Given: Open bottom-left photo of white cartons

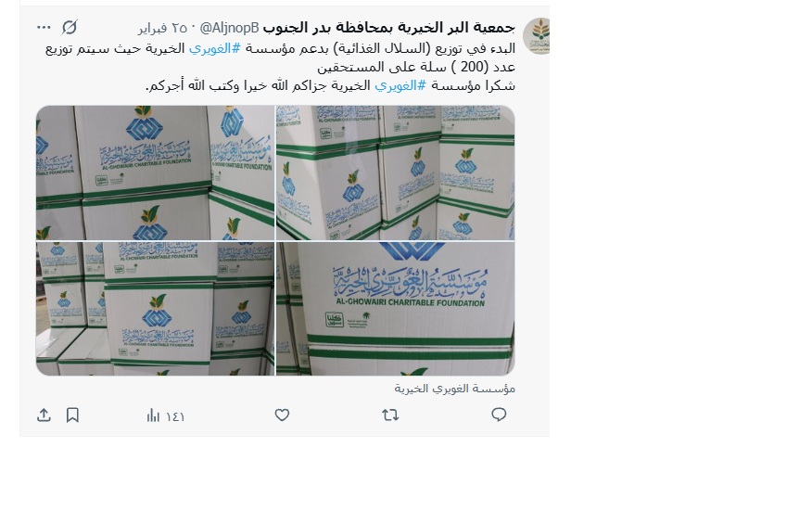Looking at the screenshot, I should click(x=156, y=309).
